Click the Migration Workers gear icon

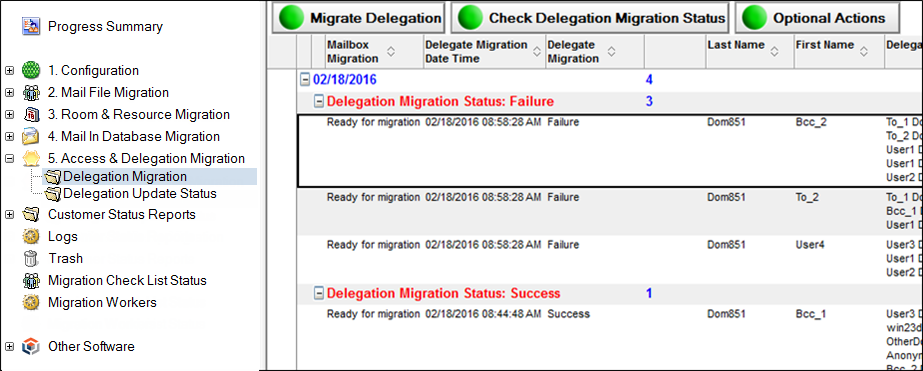tap(31, 302)
